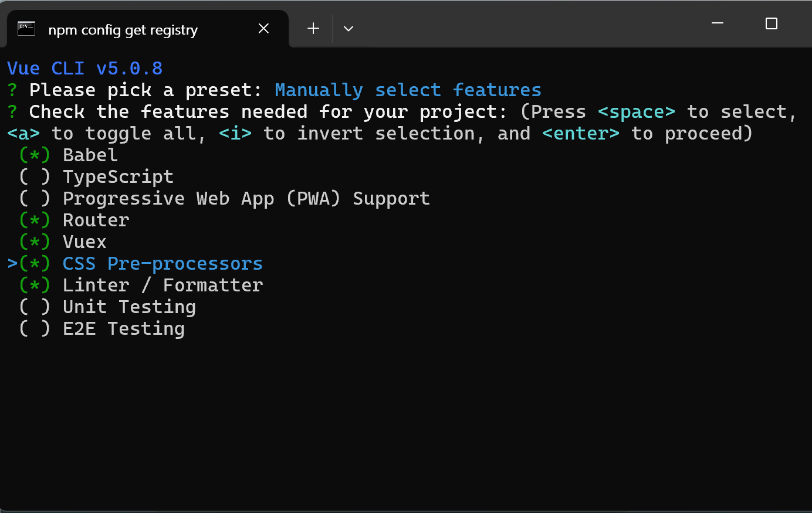Close the npm config get registry tab
This screenshot has width=812, height=513.
(263, 29)
